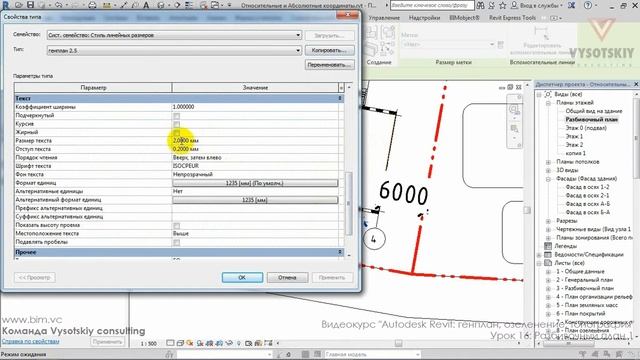Click the Open folder icon in quick access toolbar
Viewport: 640px width, 360px height.
[x=19, y=5]
